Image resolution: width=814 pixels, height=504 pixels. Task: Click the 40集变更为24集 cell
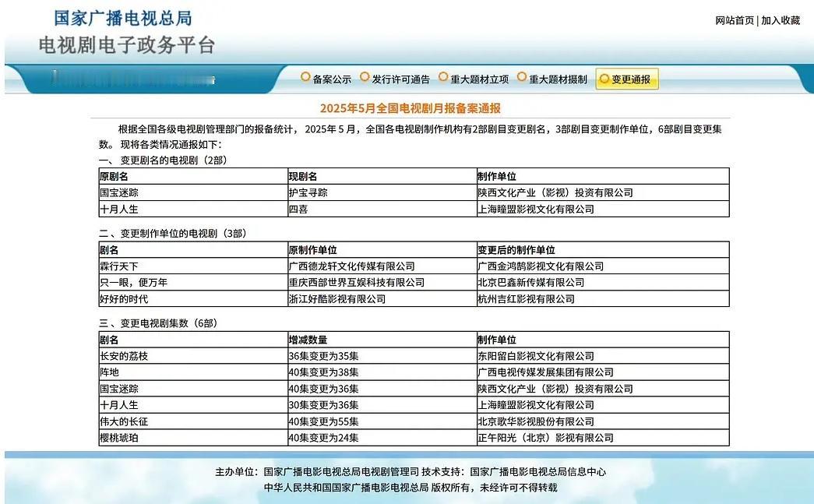(382, 438)
